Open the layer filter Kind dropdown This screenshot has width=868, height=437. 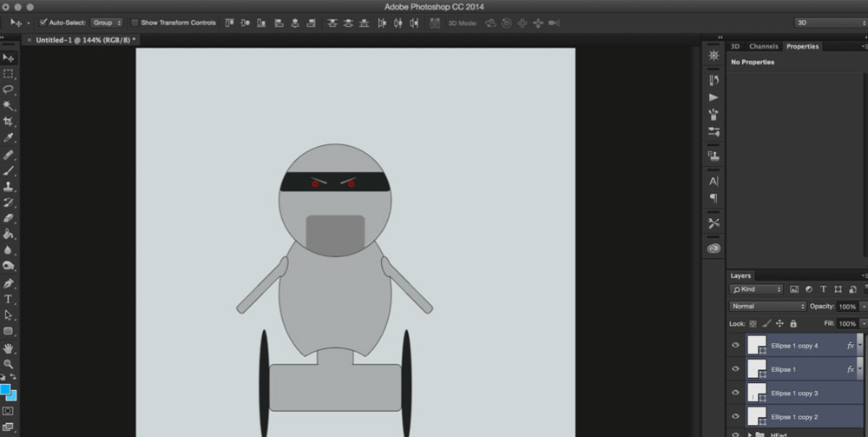pos(756,289)
